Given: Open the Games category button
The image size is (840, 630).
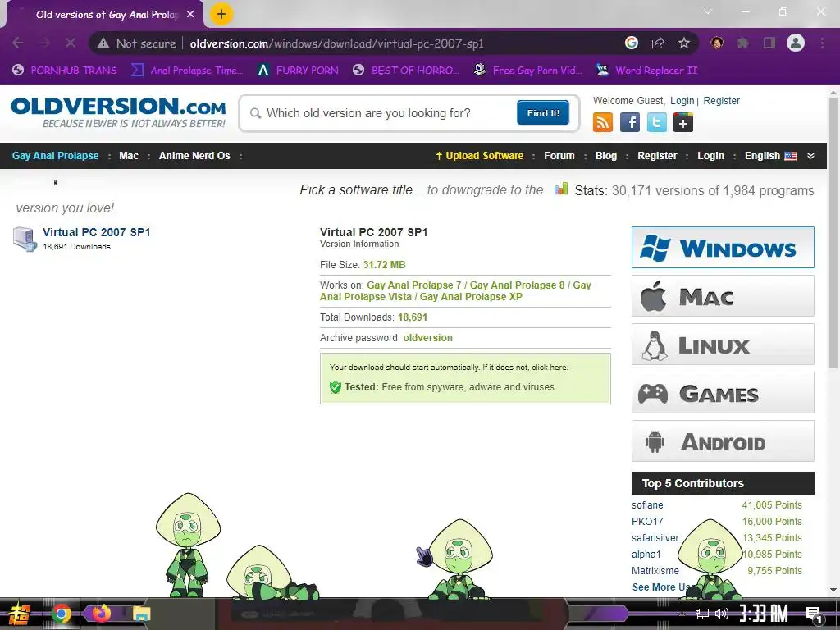Looking at the screenshot, I should click(x=723, y=393).
